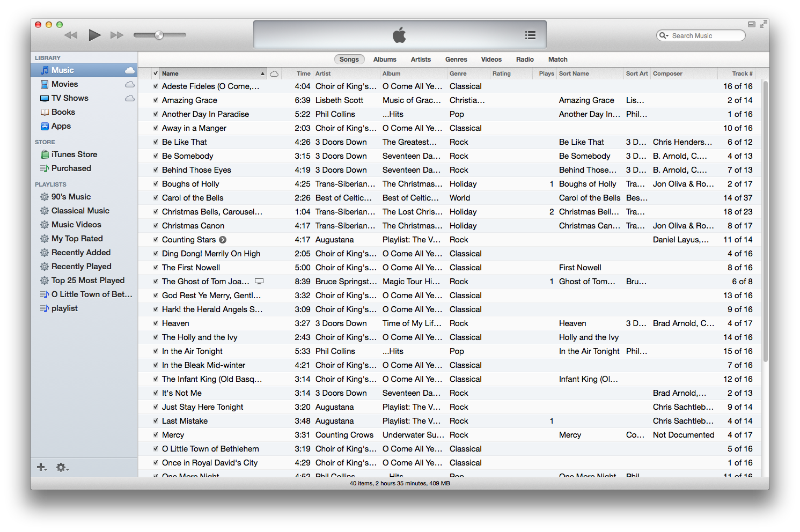Sort songs by the Name column header
Image resolution: width=800 pixels, height=532 pixels.
click(213, 73)
